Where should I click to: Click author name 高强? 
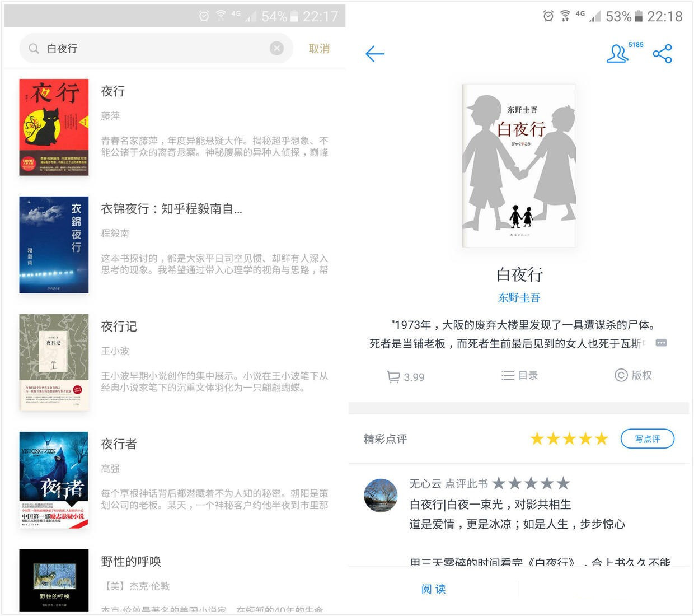click(x=110, y=469)
